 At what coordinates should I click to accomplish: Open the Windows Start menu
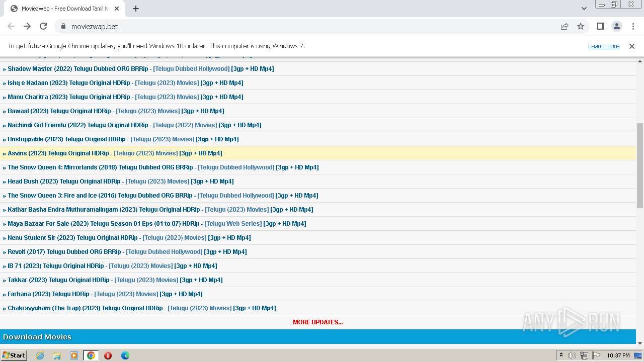pyautogui.click(x=14, y=355)
